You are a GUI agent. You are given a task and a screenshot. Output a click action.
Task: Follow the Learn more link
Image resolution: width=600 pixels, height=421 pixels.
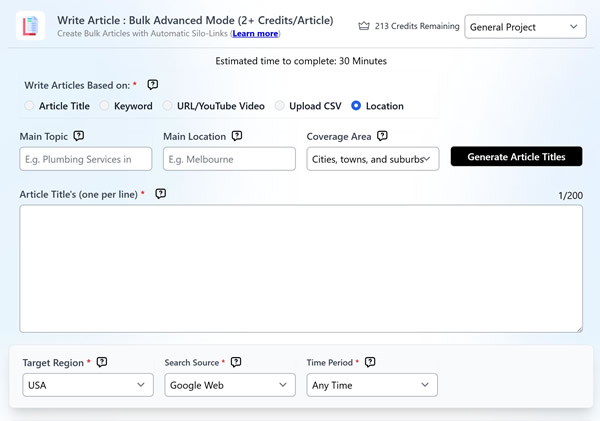point(255,34)
